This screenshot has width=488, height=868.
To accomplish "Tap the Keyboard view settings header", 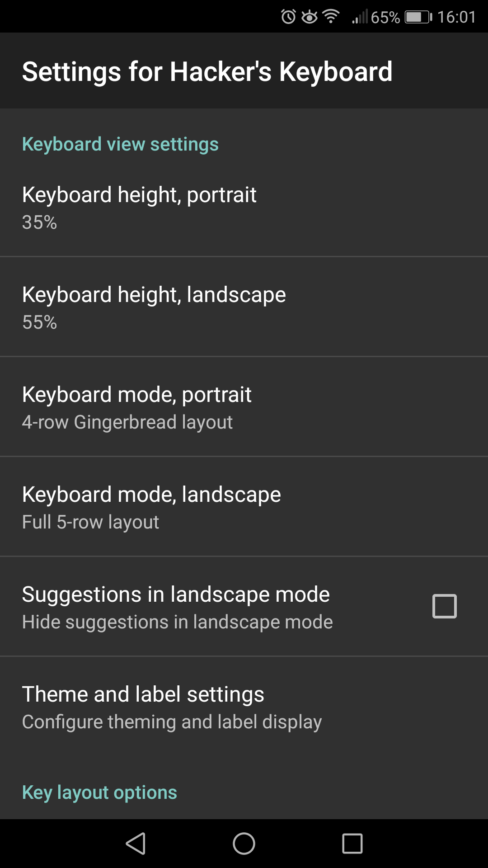I will [120, 144].
